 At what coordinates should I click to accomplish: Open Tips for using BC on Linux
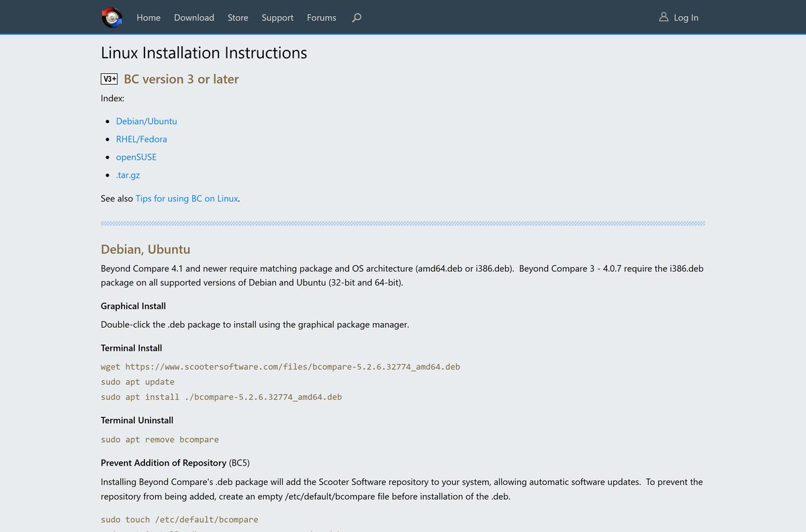coord(187,198)
